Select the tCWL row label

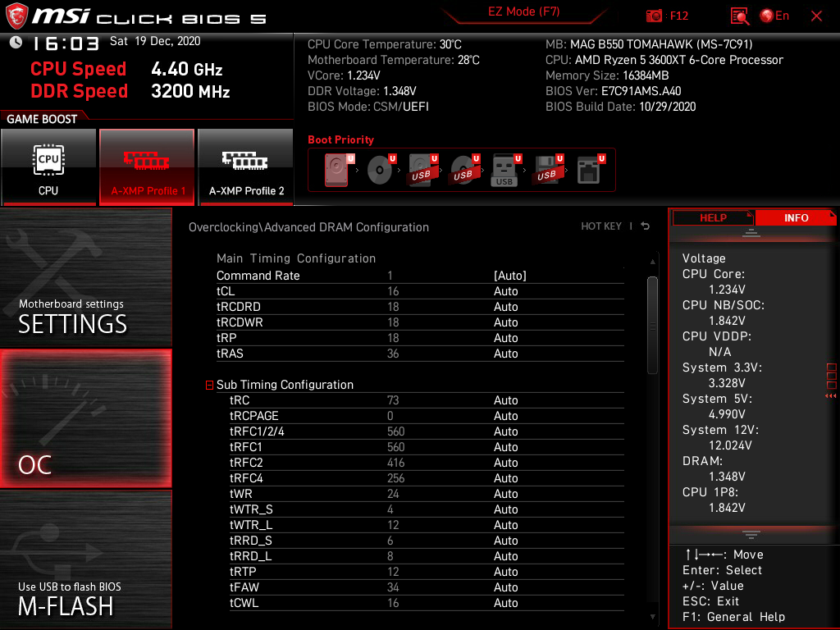click(x=244, y=603)
